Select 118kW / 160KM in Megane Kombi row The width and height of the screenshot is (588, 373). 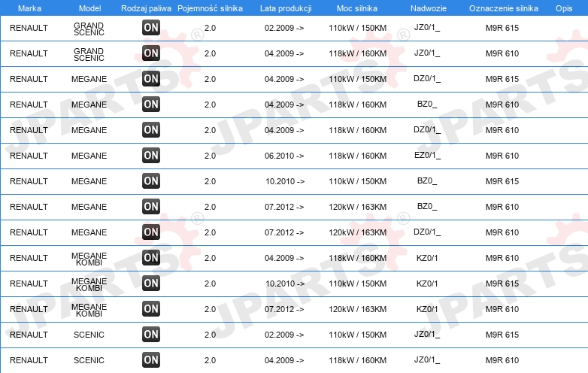click(x=358, y=258)
